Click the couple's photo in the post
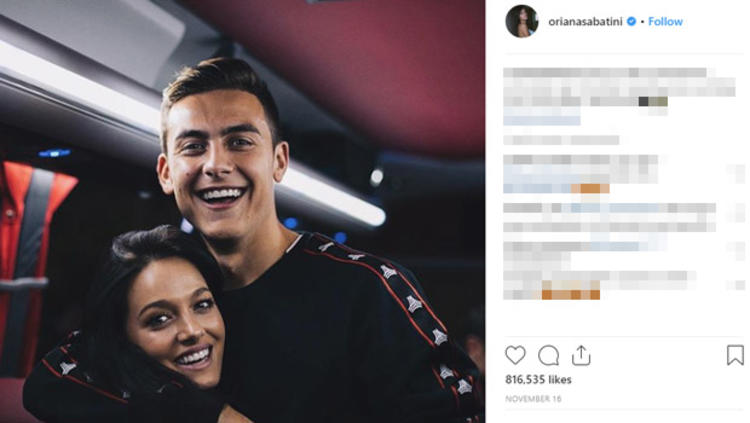 [243, 212]
